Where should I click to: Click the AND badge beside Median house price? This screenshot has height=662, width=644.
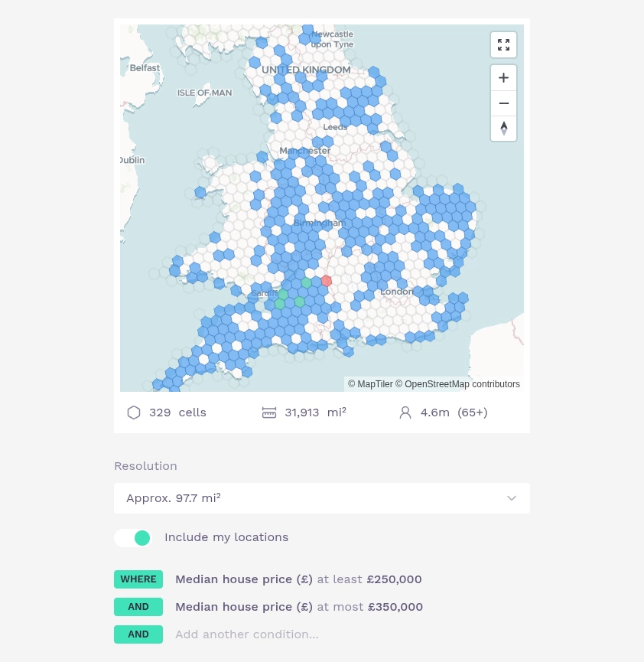click(x=138, y=607)
